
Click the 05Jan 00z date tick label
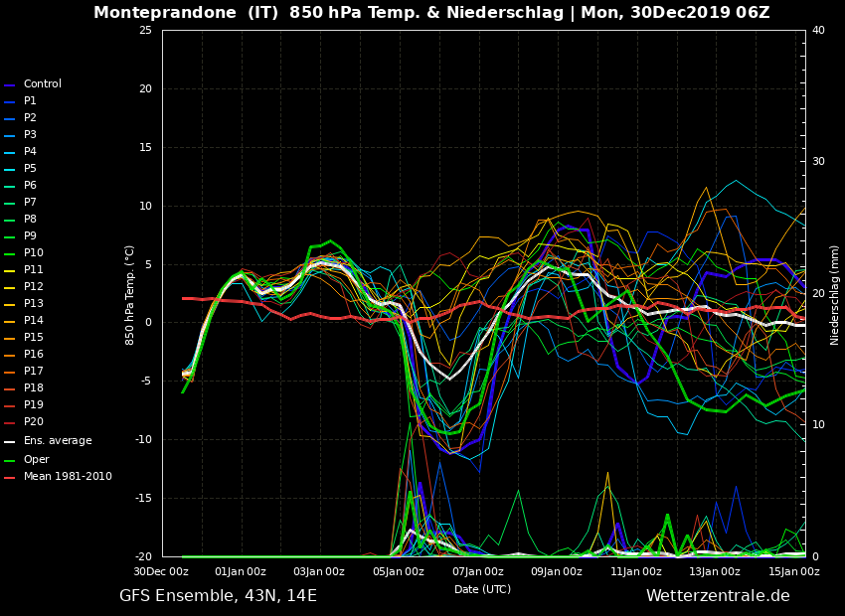coord(398,571)
